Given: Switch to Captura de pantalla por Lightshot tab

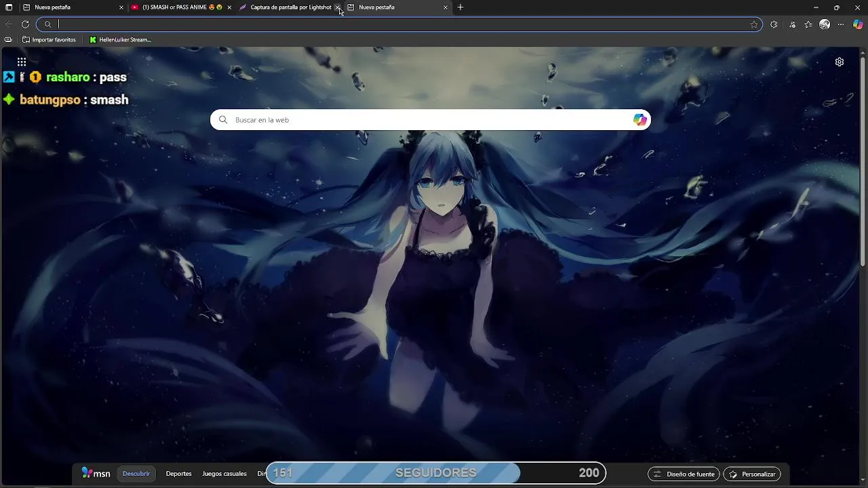Looking at the screenshot, I should pyautogui.click(x=290, y=7).
